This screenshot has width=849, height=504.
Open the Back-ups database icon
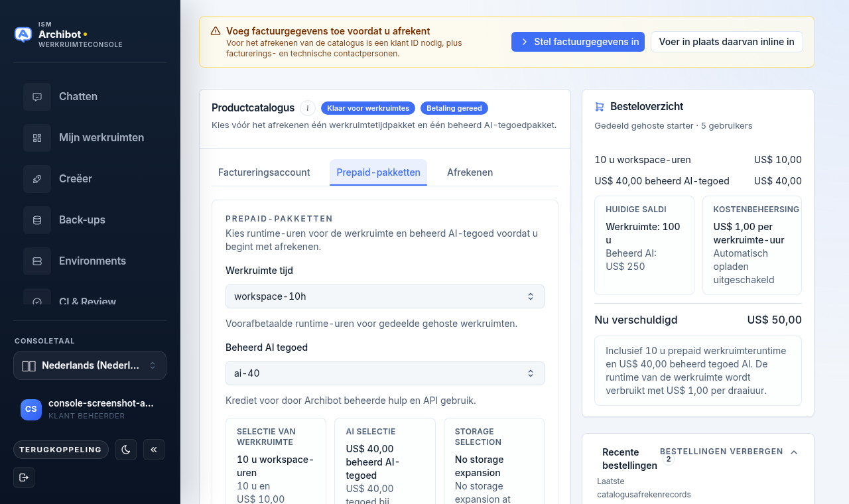coord(37,220)
